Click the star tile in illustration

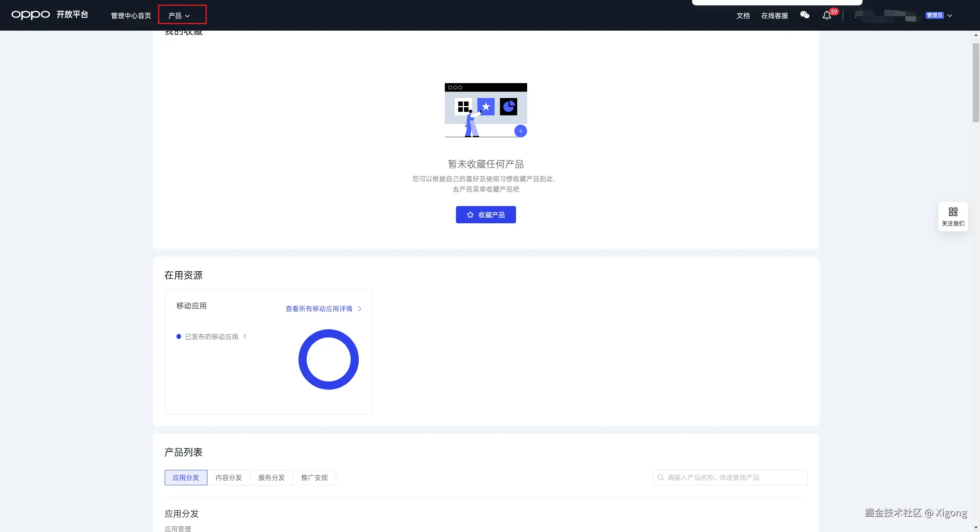tap(486, 106)
